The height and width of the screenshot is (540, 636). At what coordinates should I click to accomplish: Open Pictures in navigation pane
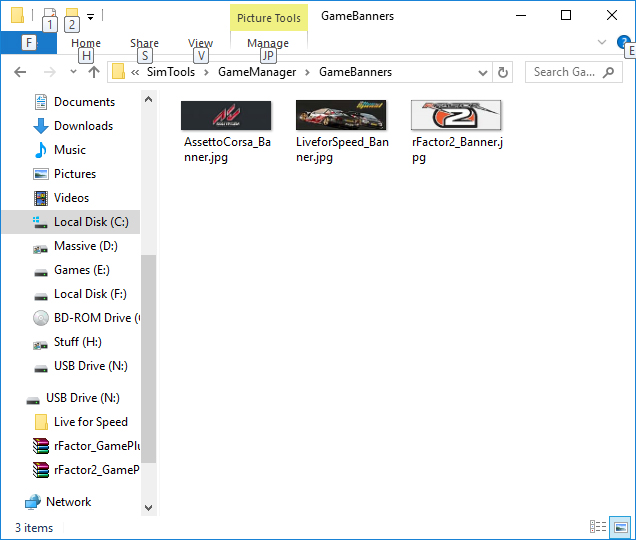click(75, 174)
